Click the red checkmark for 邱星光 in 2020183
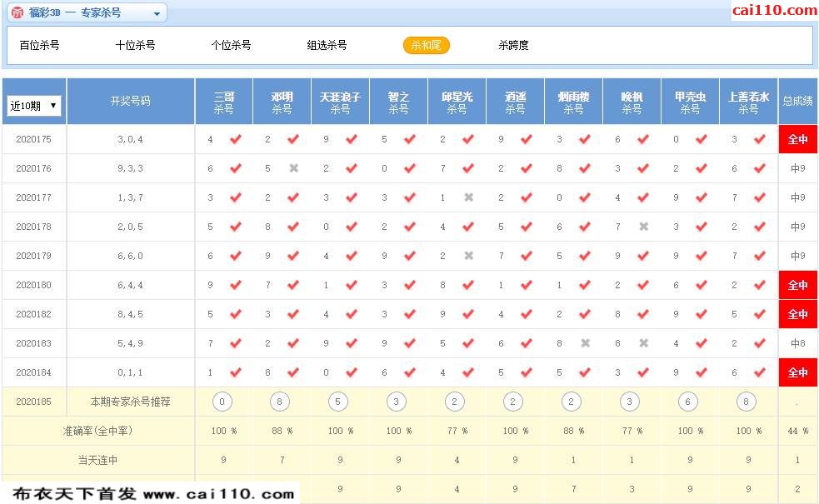The height and width of the screenshot is (504, 819). (x=468, y=343)
